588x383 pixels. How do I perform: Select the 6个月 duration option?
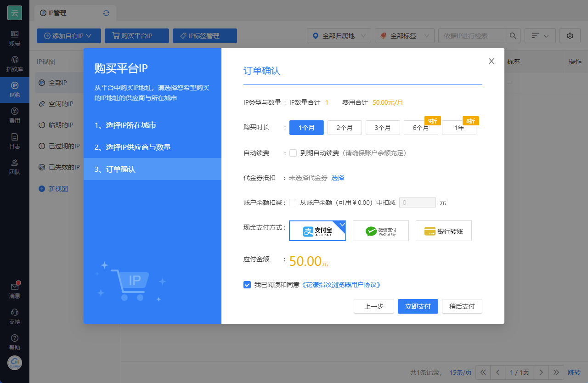click(x=421, y=128)
